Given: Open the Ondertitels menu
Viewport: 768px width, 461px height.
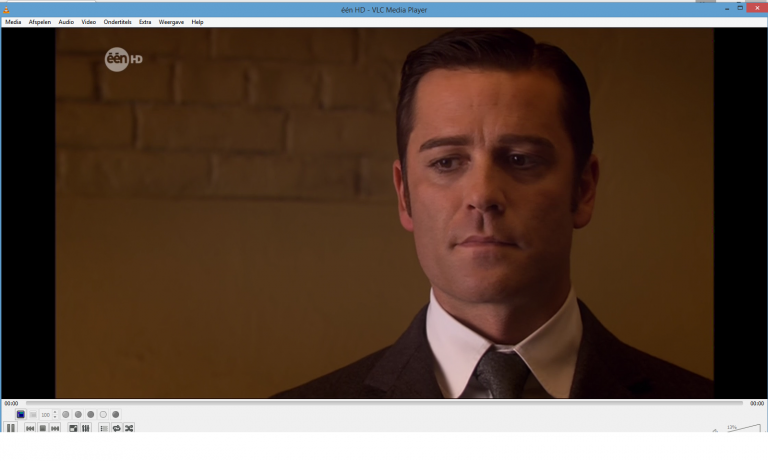Looking at the screenshot, I should pyautogui.click(x=117, y=21).
